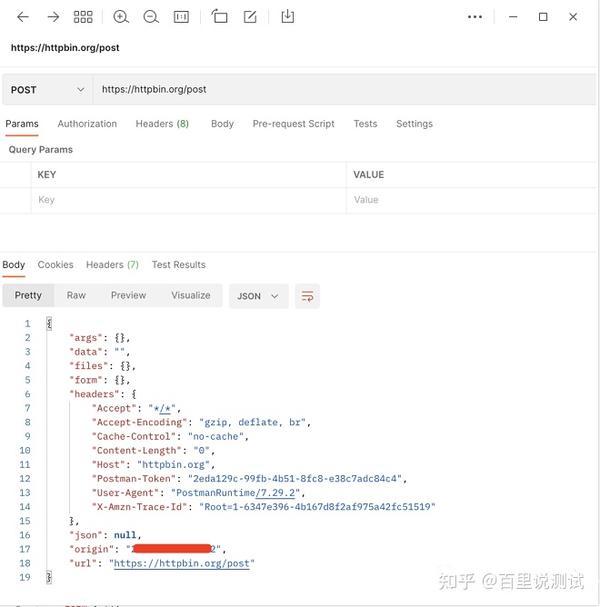This screenshot has width=600, height=607.
Task: Open the response Cookies tab
Action: (55, 265)
